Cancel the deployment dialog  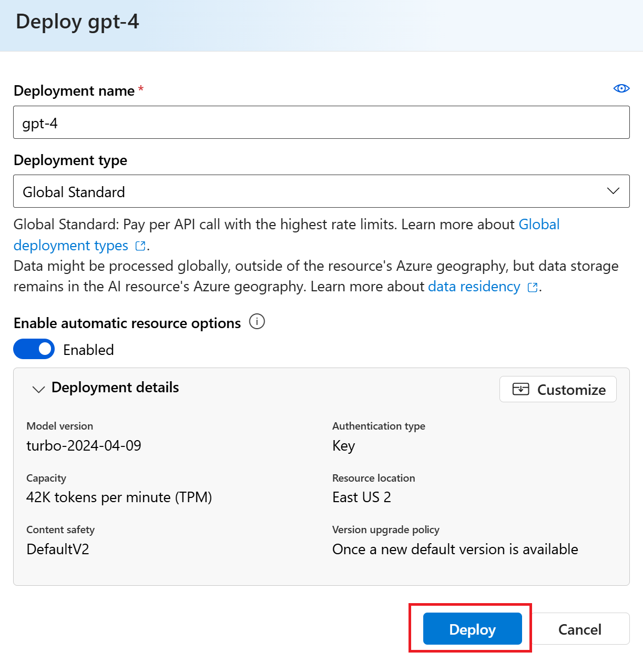coord(579,629)
